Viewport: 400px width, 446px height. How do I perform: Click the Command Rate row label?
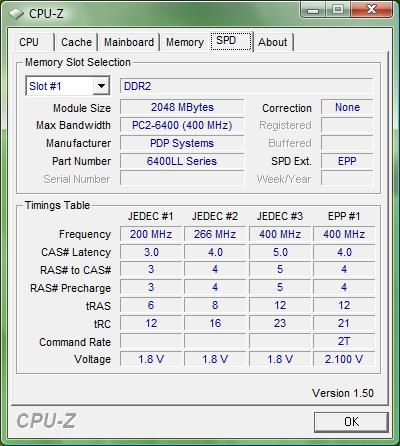pyautogui.click(x=75, y=342)
